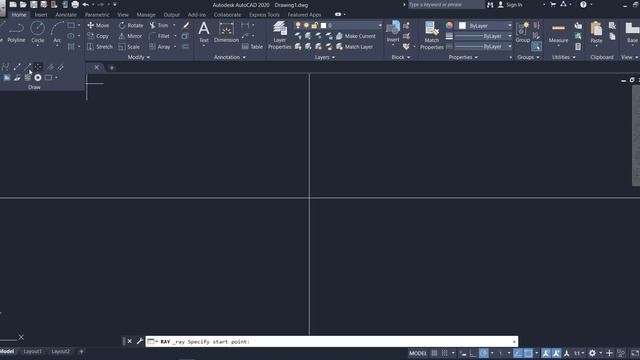Expand the Properties panel

coord(463,58)
